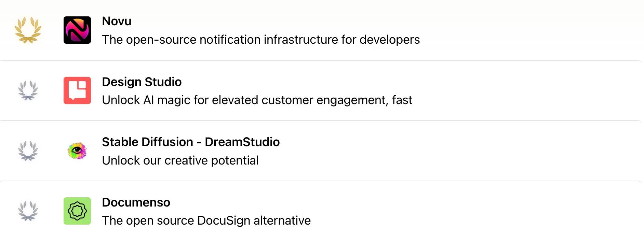This screenshot has width=644, height=241.
Task: Click the gold laurel wreath beside Novu
Action: pos(28,30)
